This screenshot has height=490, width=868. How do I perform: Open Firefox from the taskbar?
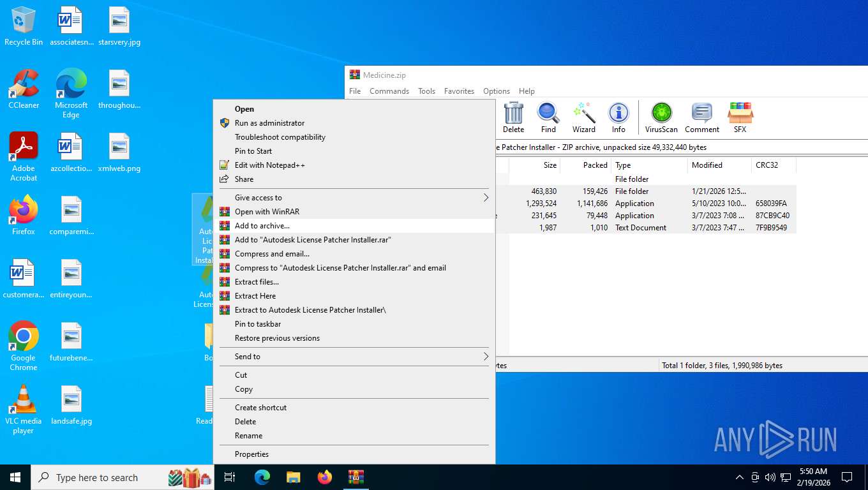click(x=325, y=477)
